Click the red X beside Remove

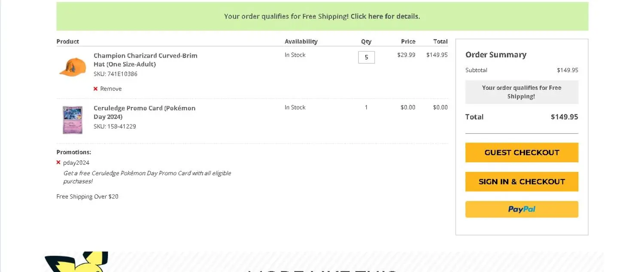tap(95, 89)
